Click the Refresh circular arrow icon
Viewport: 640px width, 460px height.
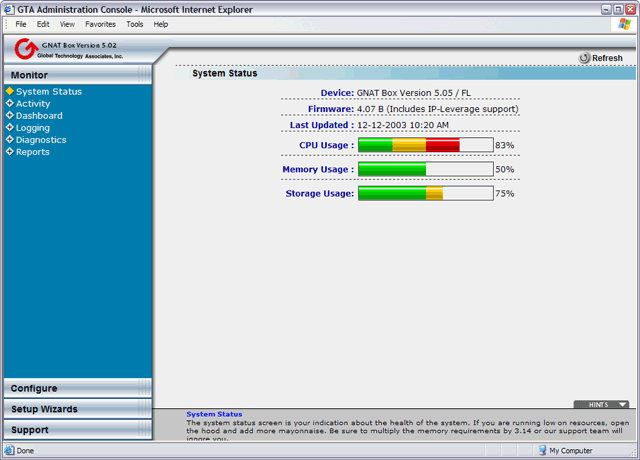(584, 58)
